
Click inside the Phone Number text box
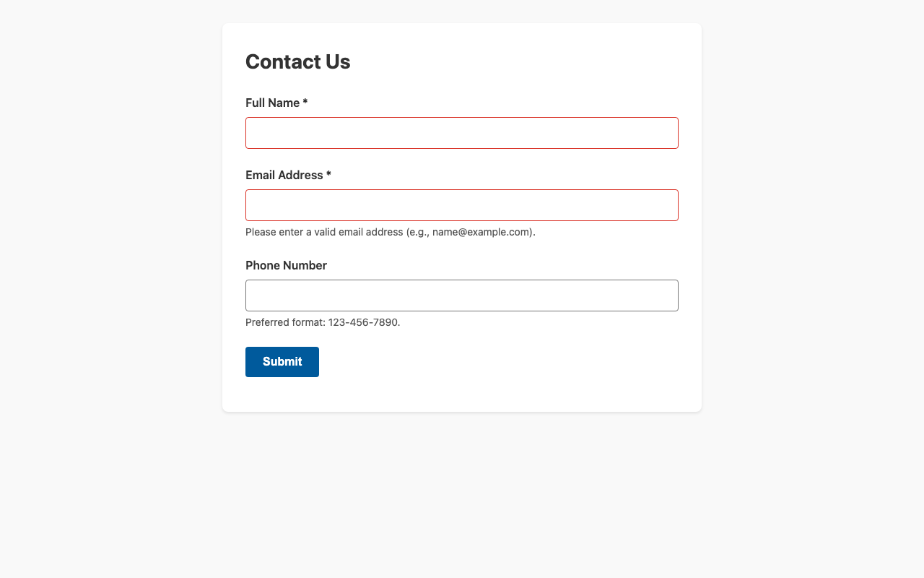(462, 296)
